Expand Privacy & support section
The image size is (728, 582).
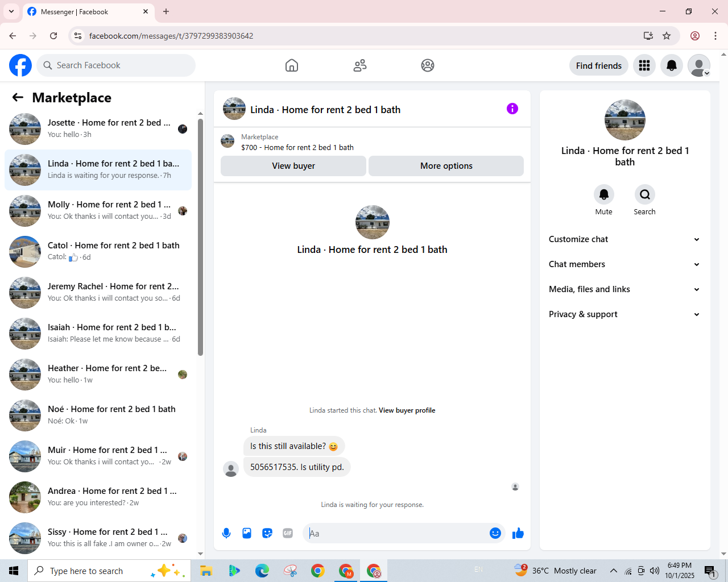point(624,314)
